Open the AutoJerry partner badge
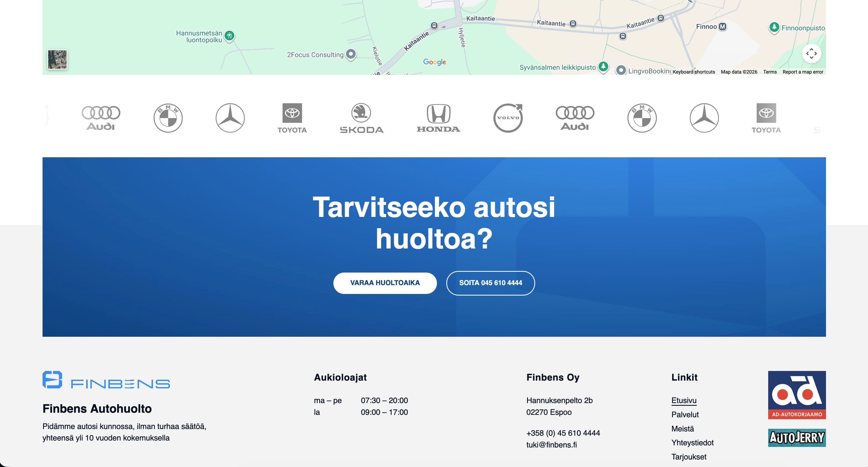Screen dimensions: 868x467 click(797, 438)
